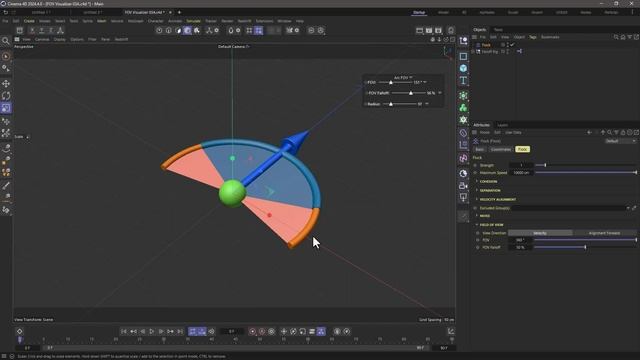Click the Text spline icon
The width and height of the screenshot is (640, 360).
(x=463, y=80)
